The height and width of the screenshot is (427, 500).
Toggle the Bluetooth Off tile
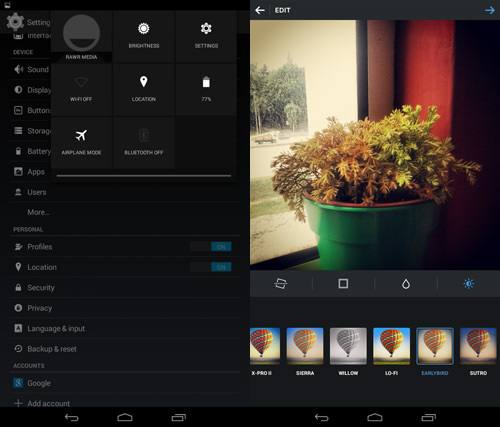pyautogui.click(x=144, y=143)
